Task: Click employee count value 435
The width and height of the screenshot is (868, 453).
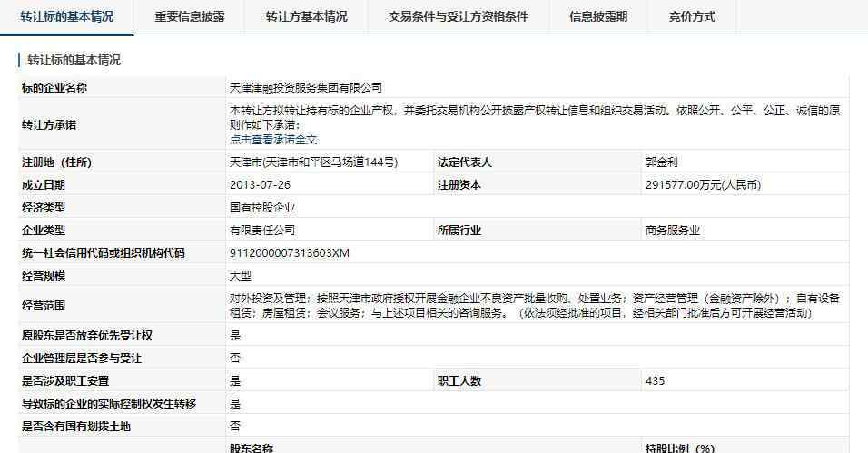Action: click(655, 381)
